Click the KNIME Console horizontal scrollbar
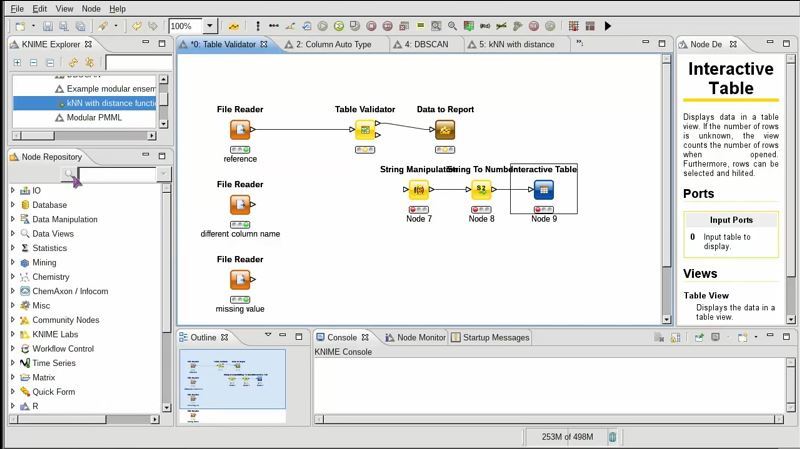 [549, 419]
